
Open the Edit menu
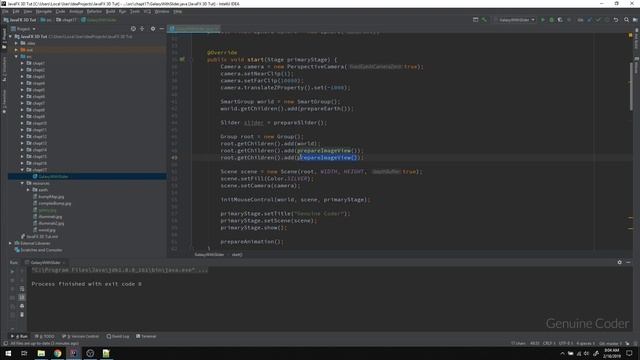[x=16, y=11]
